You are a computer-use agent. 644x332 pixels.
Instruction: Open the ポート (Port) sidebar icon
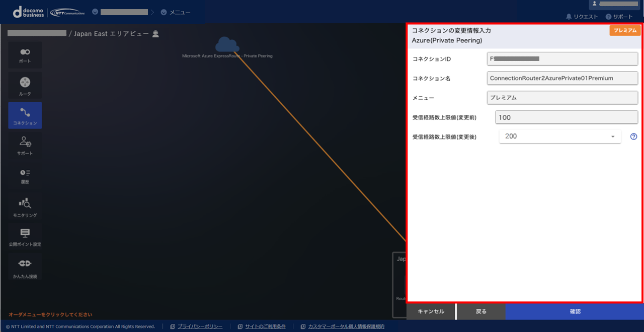click(25, 55)
